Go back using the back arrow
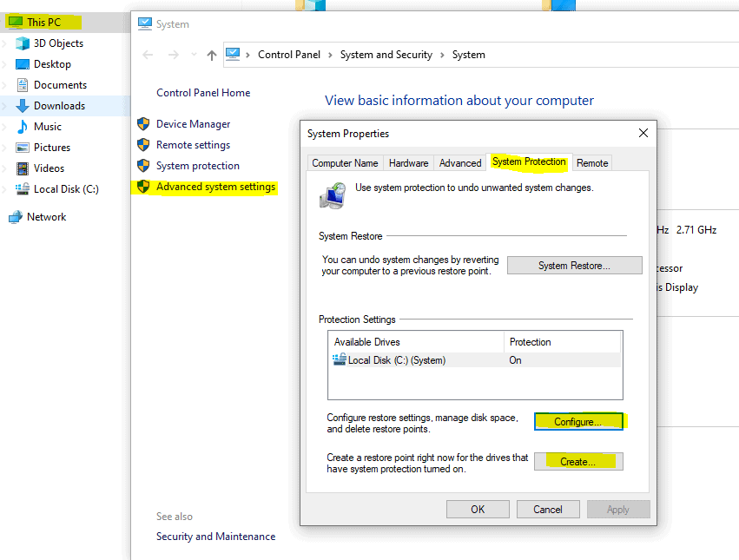The image size is (739, 560). [148, 56]
